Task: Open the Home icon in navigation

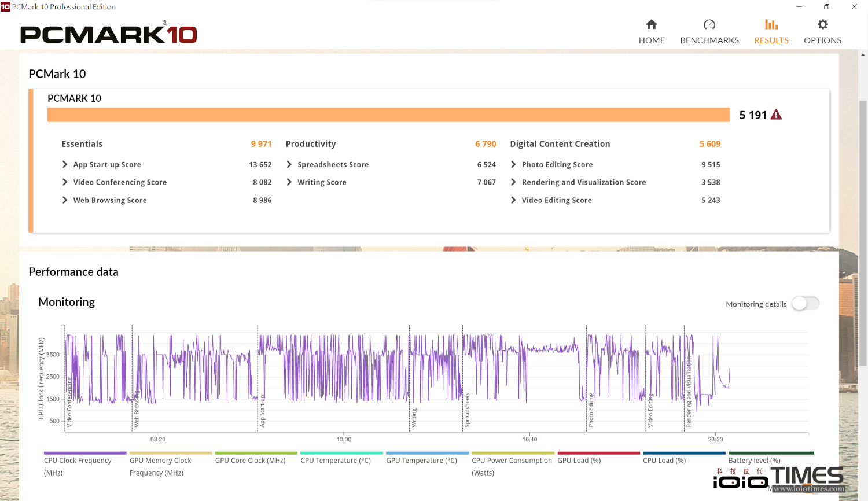Action: [x=652, y=24]
